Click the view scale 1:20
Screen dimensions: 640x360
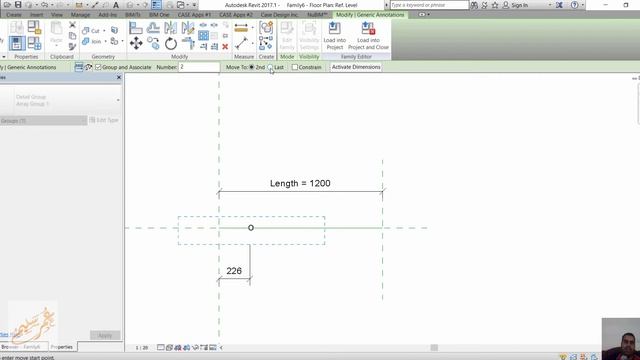click(142, 348)
